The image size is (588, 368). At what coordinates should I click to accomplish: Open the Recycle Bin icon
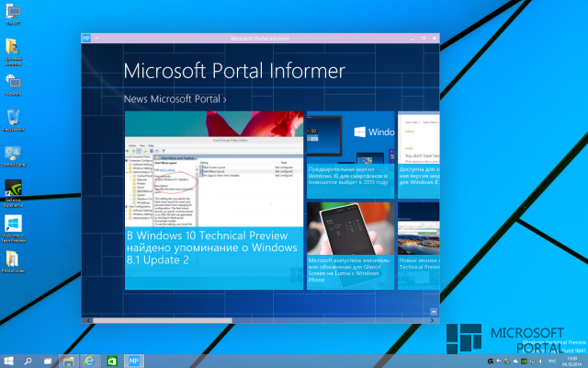coord(14,121)
